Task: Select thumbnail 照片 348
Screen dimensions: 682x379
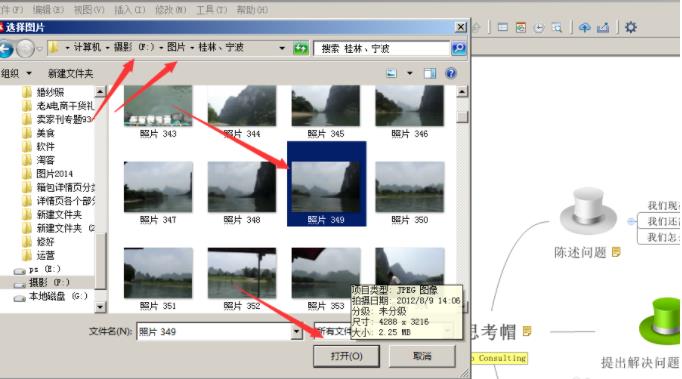Action: click(x=242, y=193)
